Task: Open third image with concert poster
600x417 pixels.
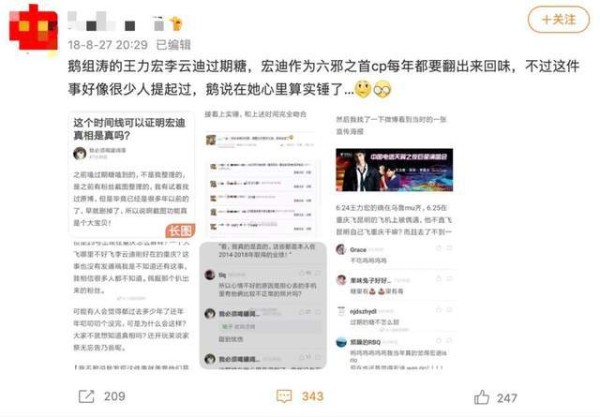Action: [394, 240]
